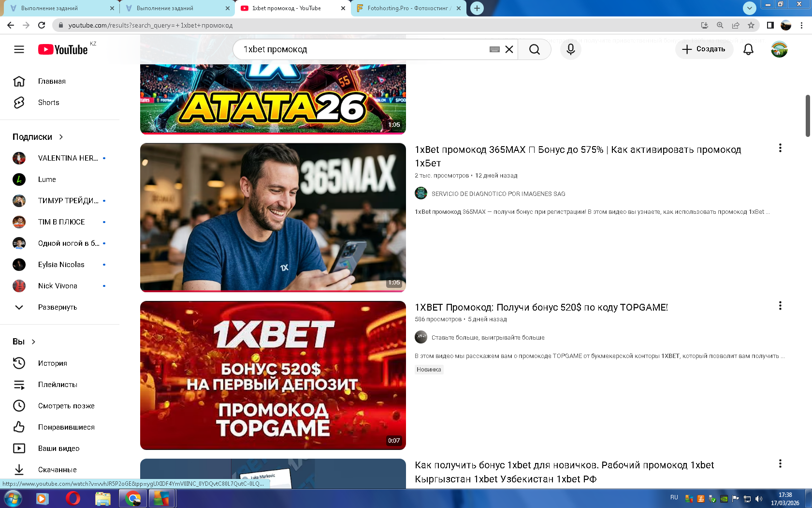
Task: Switch to second Выполнение заданий tab
Action: (176, 8)
